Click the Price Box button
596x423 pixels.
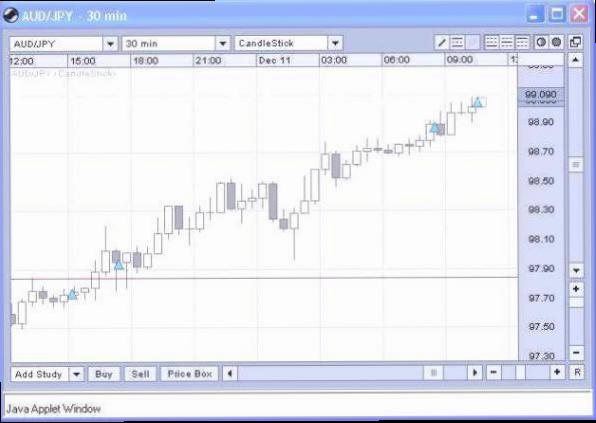pos(190,374)
